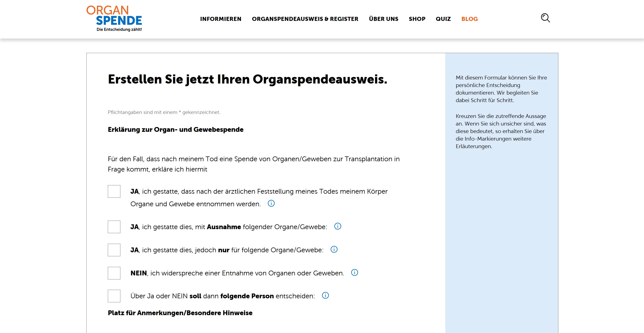Click info icon beside Ausnahme option
The image size is (644, 333).
pos(337,226)
